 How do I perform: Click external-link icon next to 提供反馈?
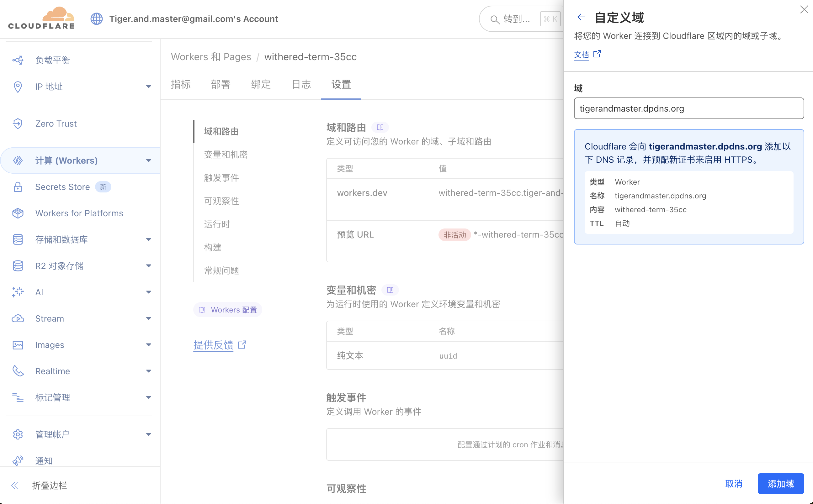(242, 345)
